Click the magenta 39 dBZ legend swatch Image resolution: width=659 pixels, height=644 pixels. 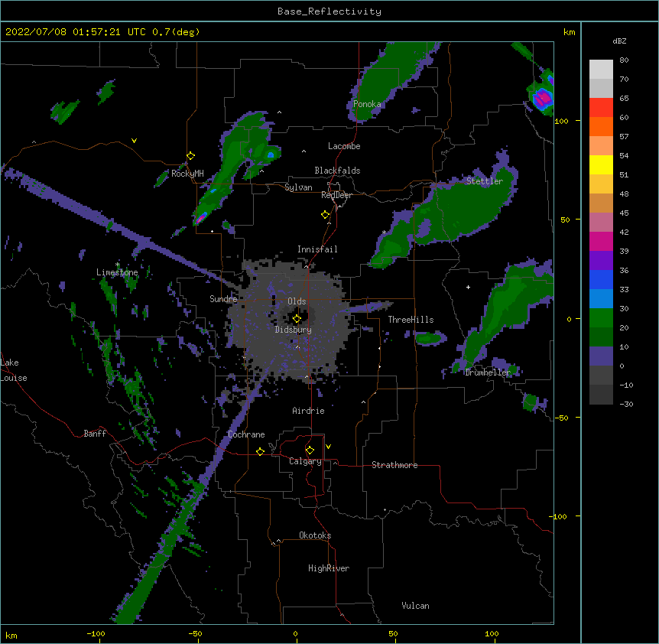coord(601,241)
